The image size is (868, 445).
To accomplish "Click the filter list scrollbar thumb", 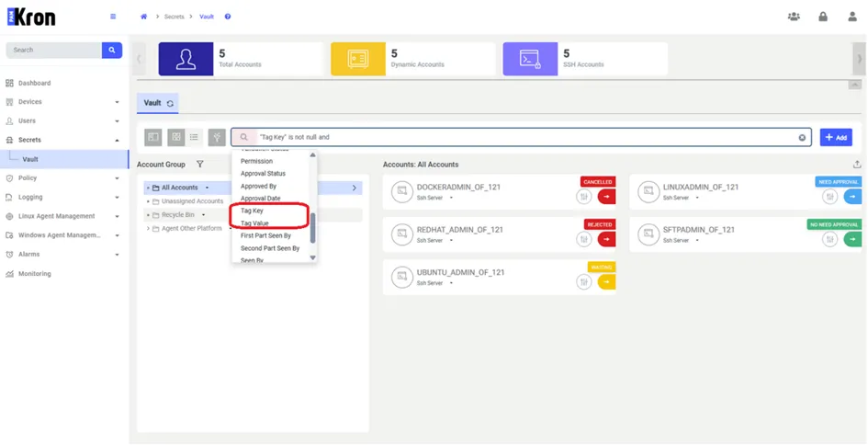I will (313, 227).
